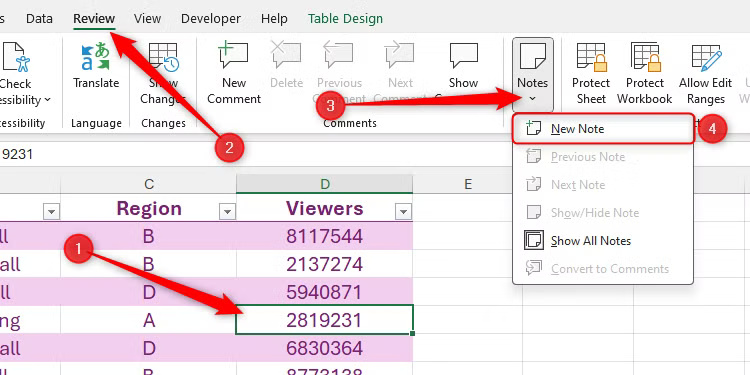Viewport: 750px width, 375px height.
Task: Click Allow Edit Ranges icon
Action: click(x=706, y=57)
